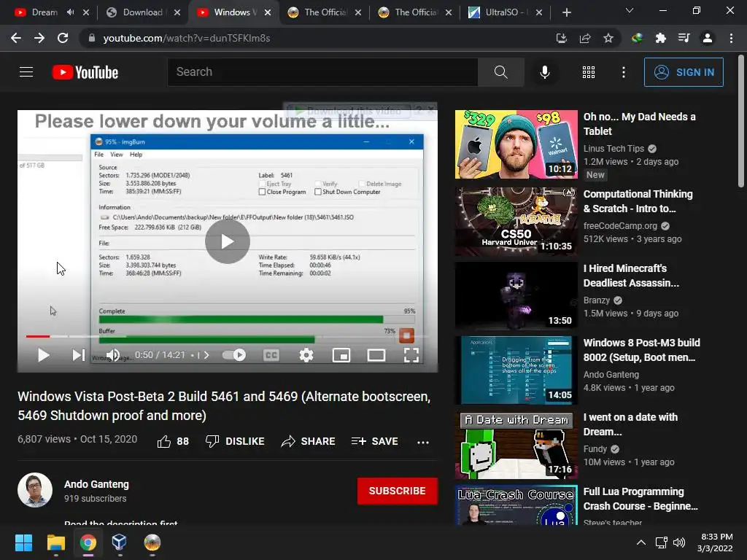Image resolution: width=747 pixels, height=560 pixels.
Task: Open a new browser tab
Action: [566, 12]
